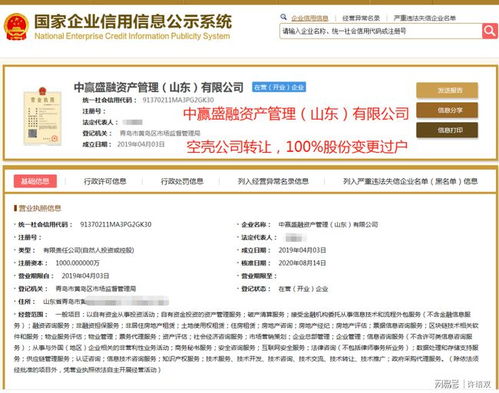Click the credit code value under 营业执照信息

(x=116, y=224)
